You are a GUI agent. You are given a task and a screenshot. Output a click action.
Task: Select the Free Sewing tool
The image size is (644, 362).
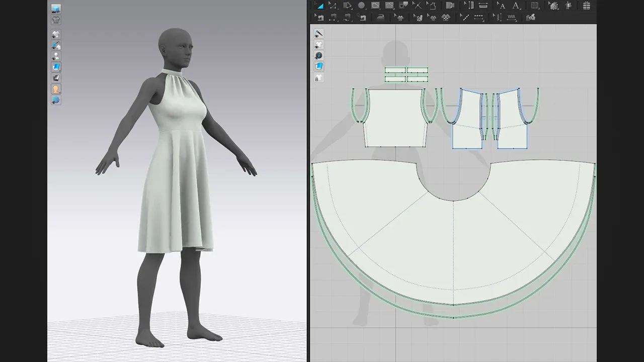tap(347, 17)
